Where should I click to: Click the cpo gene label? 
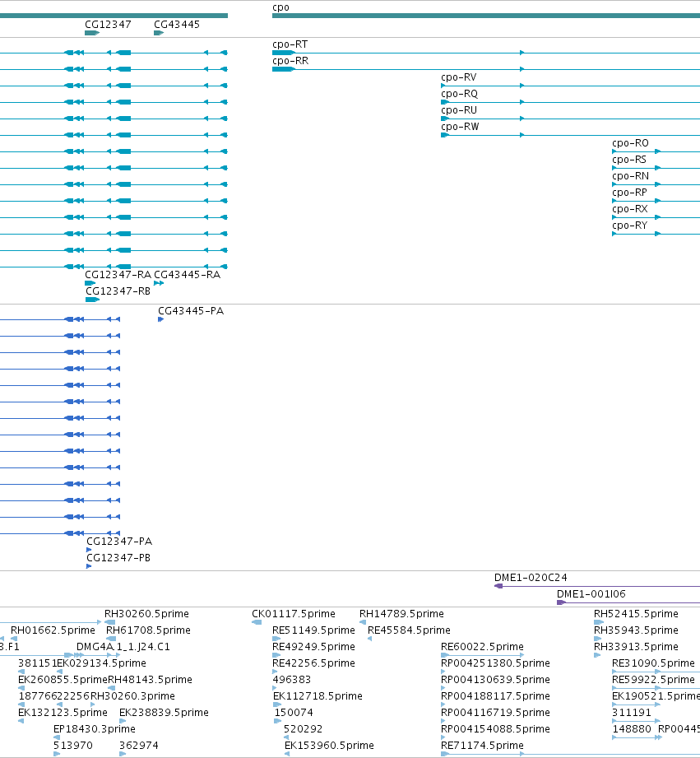(x=280, y=7)
